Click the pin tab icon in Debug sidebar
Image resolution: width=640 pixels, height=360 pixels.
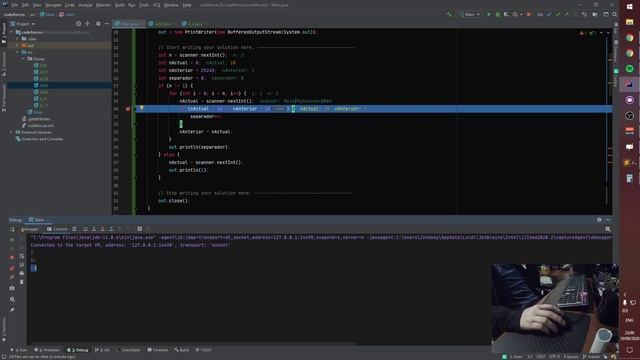click(x=12, y=310)
